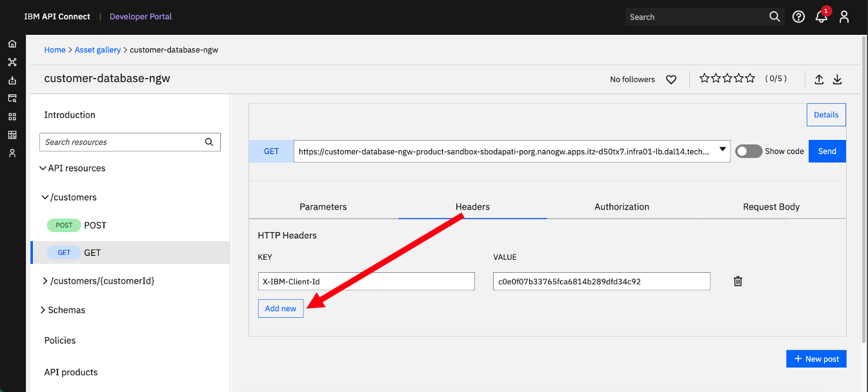Viewport: 868px width, 392px height.
Task: Click the search icon in resources box
Action: 208,142
